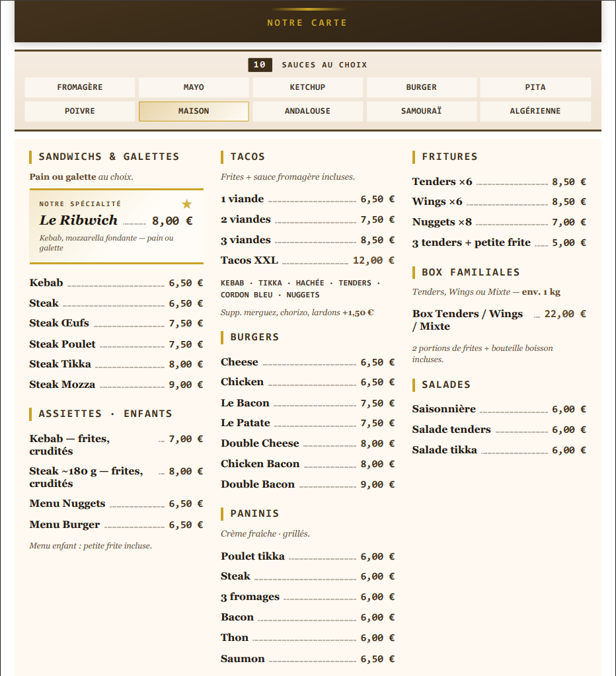Image resolution: width=616 pixels, height=676 pixels.
Task: Select the 'Nuggets ×8' item
Action: (x=499, y=222)
